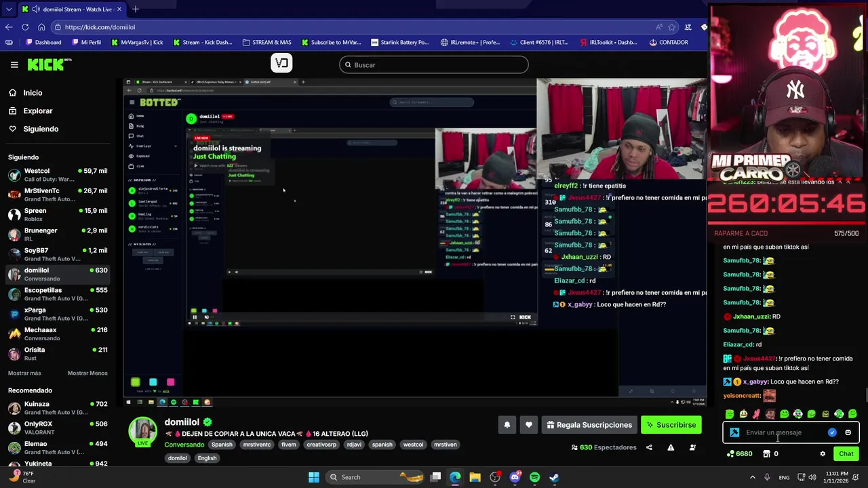Open the Kick hamburger menu
This screenshot has height=488, width=868.
click(14, 64)
